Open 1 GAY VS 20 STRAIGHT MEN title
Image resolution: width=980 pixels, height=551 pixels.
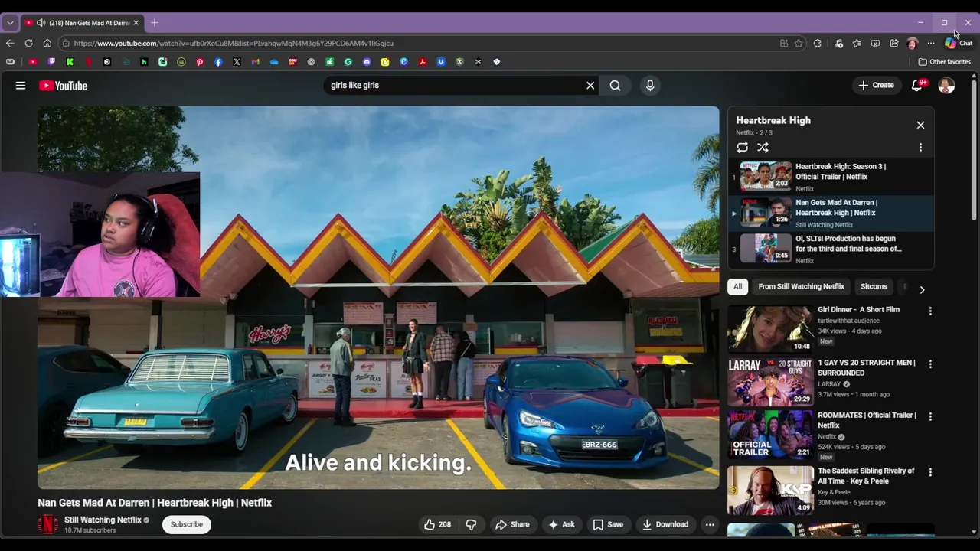[x=867, y=368]
